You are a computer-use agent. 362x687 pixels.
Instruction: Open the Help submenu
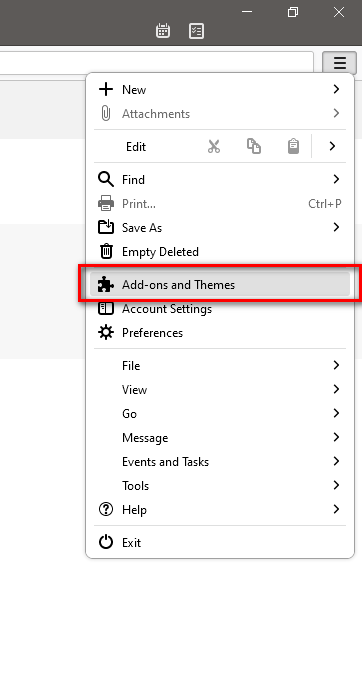pyautogui.click(x=220, y=510)
